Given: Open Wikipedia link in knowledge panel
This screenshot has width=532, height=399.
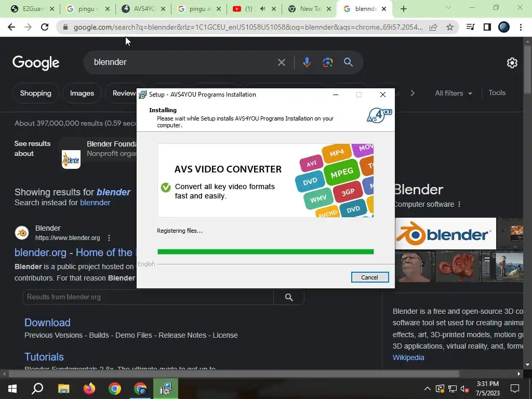Looking at the screenshot, I should pyautogui.click(x=408, y=357).
